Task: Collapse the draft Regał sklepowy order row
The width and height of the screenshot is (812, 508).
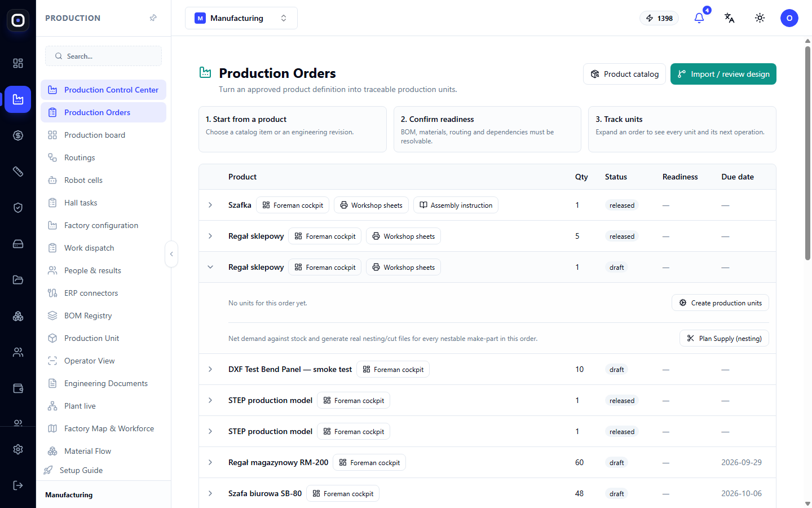Action: click(x=210, y=267)
